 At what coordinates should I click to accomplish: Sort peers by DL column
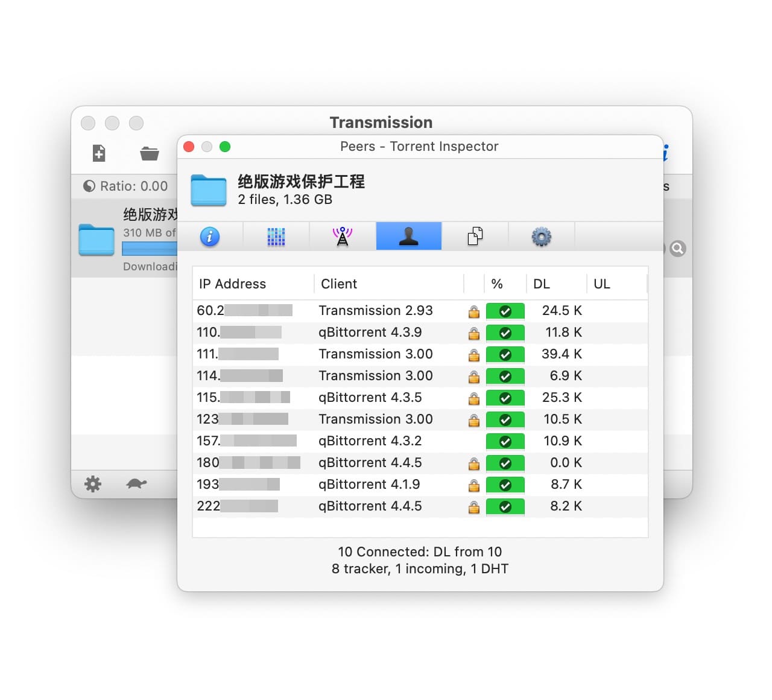(x=557, y=284)
